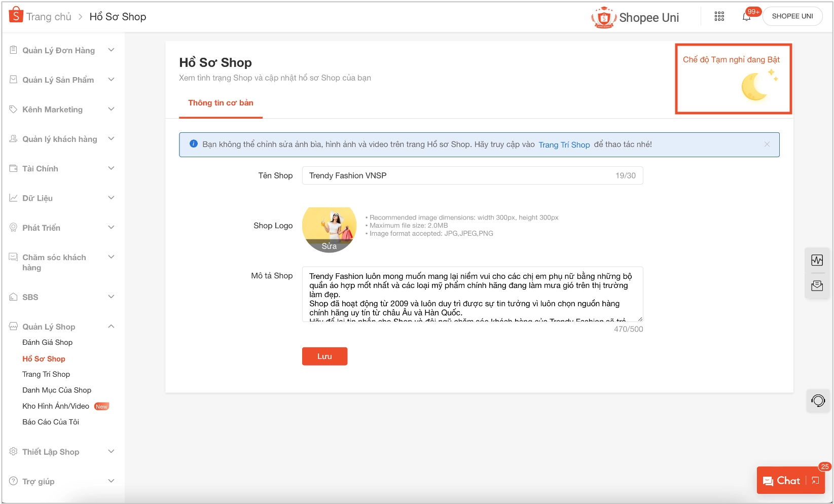
Task: Click the Shopee logo in header
Action: [x=16, y=15]
